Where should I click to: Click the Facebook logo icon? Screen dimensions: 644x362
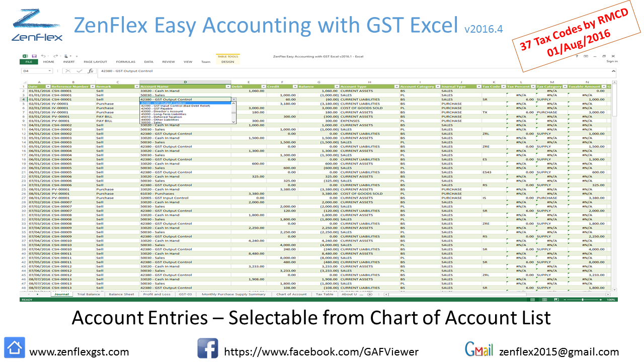pos(207,348)
